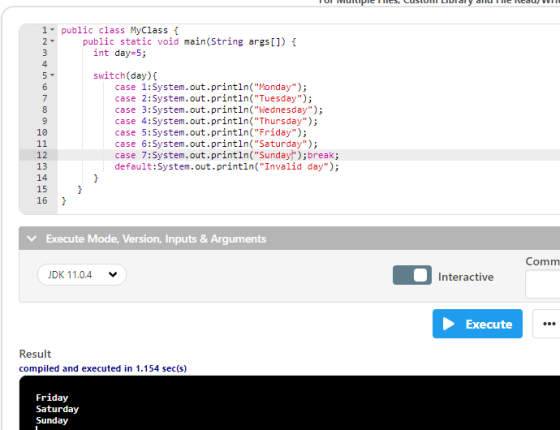This screenshot has width=560, height=430.
Task: Click the command line arguments input field
Action: coord(542,284)
